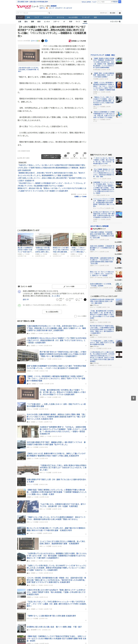
Task: Select the 経済 category
Action: point(39,21)
